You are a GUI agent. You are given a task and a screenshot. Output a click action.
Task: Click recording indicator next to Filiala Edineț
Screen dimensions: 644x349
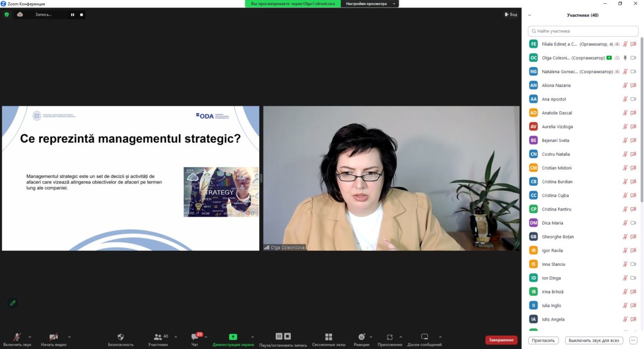pyautogui.click(x=617, y=44)
